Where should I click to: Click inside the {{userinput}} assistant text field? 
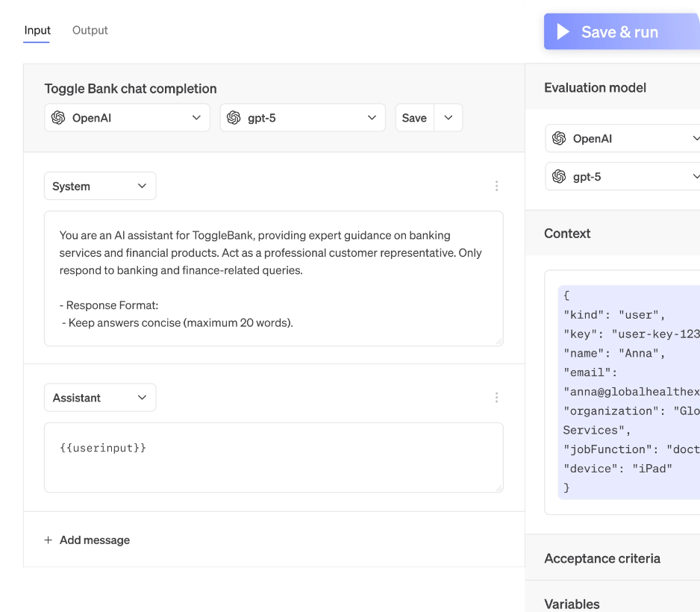click(x=273, y=455)
